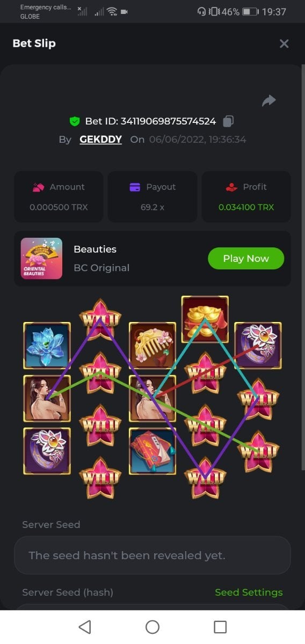The image size is (305, 644).
Task: Close the Bet Slip panel
Action: pos(284,43)
